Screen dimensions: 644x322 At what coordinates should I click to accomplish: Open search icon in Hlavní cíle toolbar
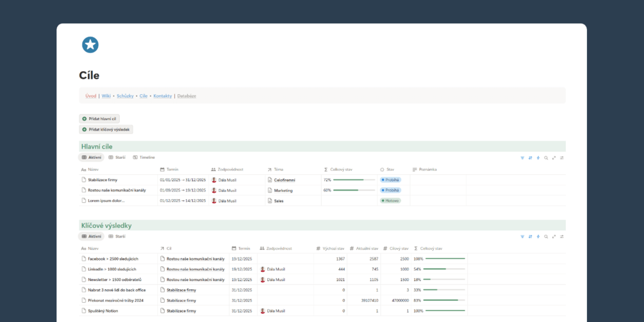tap(546, 157)
